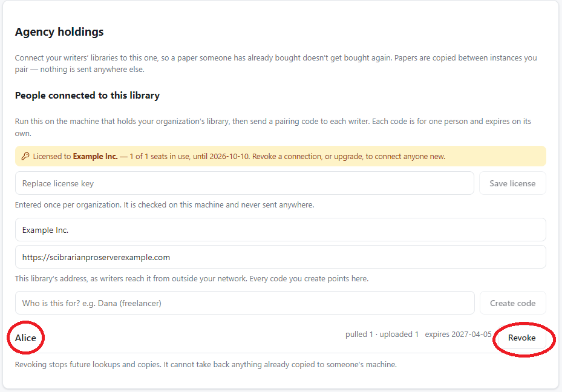Click the 'pulled 1 · uploaded 1' stats
Screen dimensions: 562x392
point(382,335)
